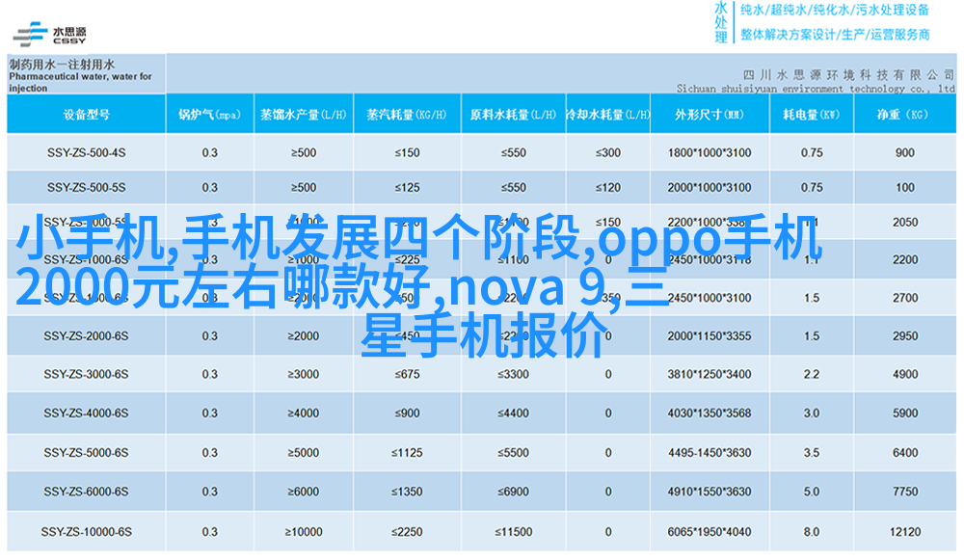The image size is (964, 560).
Task: Select the 外形尺寸(MM) column header
Action: [x=710, y=115]
